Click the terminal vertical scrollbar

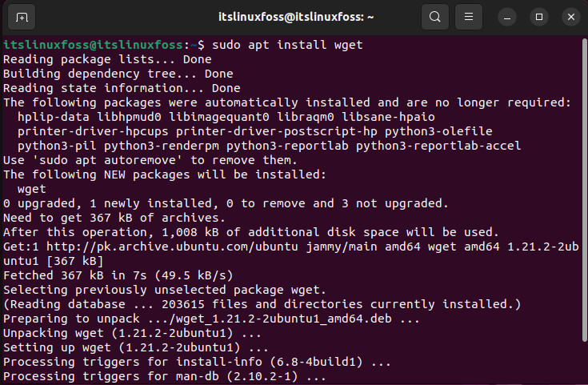point(585,190)
